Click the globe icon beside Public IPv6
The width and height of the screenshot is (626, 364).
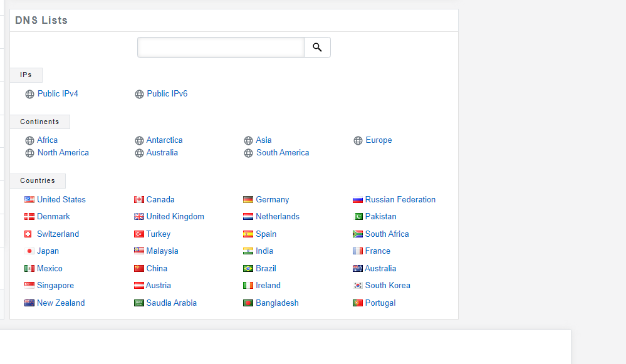139,94
